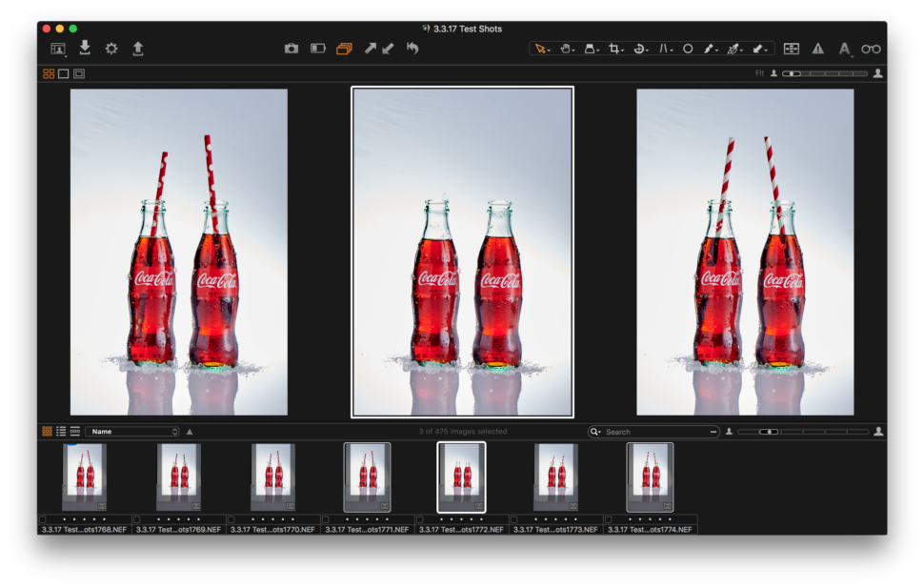The image size is (924, 588).
Task: Switch the browser to list view
Action: click(x=60, y=431)
